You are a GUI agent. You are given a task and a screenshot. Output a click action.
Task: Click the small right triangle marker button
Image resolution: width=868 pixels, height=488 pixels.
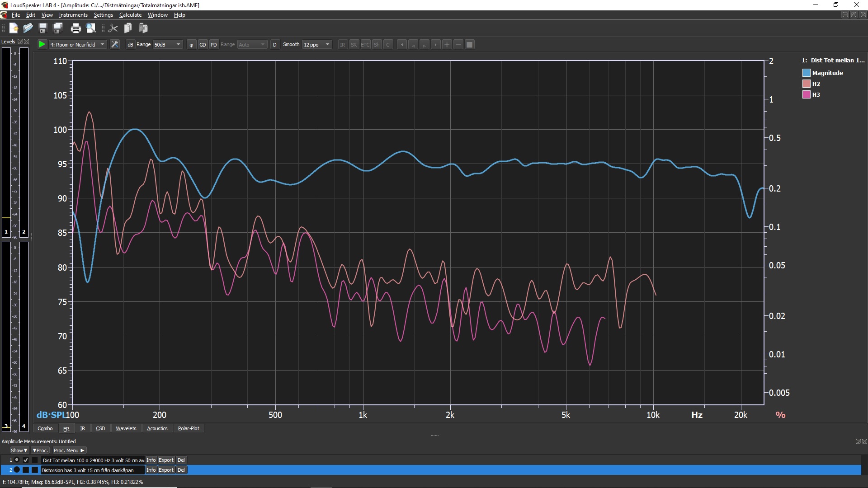coord(424,44)
